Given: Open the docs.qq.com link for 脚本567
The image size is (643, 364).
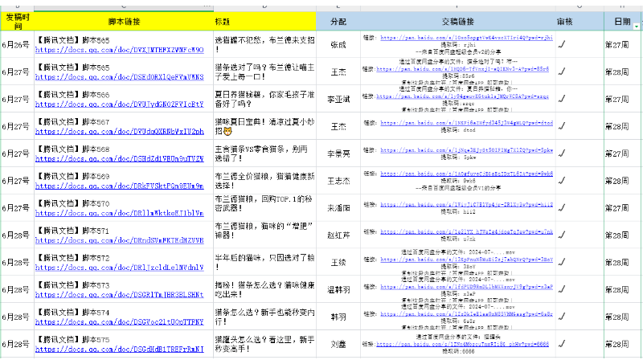Looking at the screenshot, I should [119, 131].
